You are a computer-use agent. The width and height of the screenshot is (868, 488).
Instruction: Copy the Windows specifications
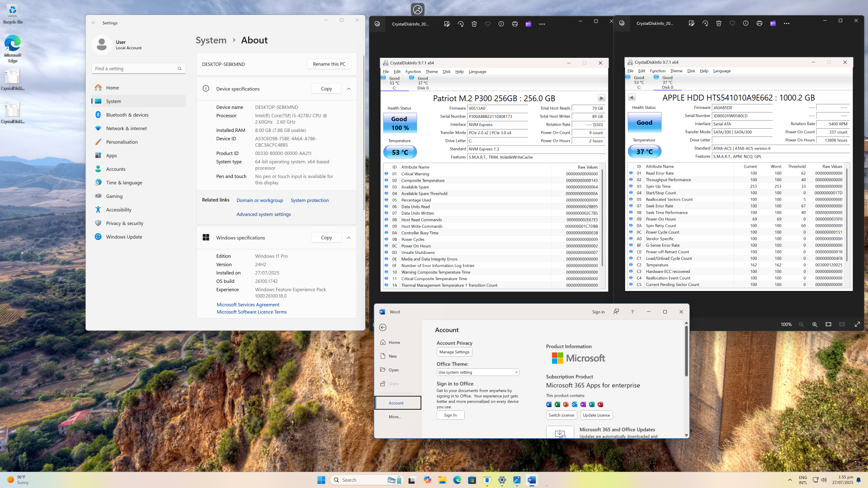[x=326, y=238]
